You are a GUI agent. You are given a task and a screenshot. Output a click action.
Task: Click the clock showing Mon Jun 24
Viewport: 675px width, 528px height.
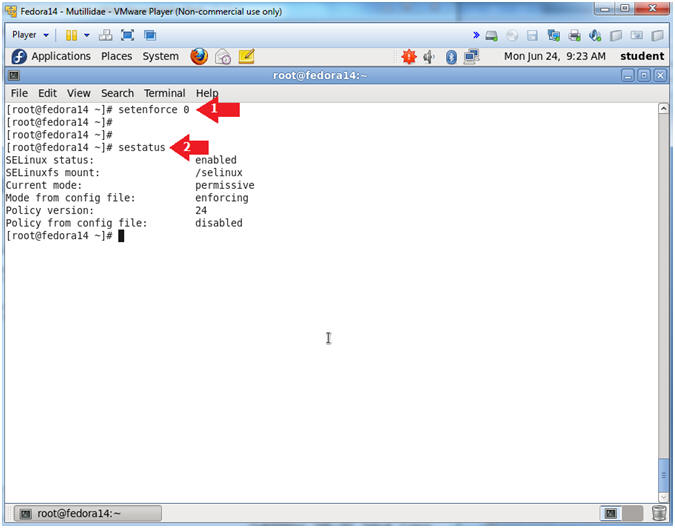(x=554, y=56)
